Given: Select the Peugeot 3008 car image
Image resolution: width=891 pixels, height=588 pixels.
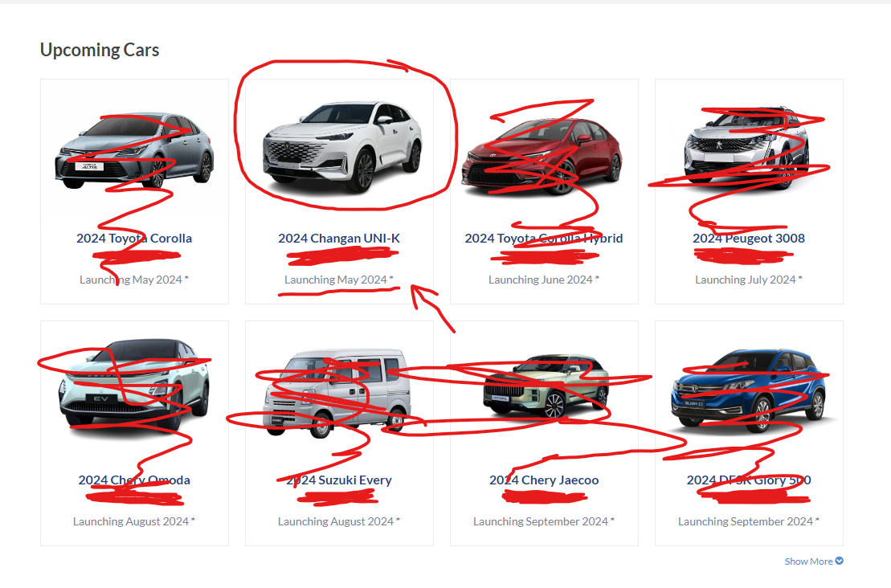Looking at the screenshot, I should (x=746, y=148).
